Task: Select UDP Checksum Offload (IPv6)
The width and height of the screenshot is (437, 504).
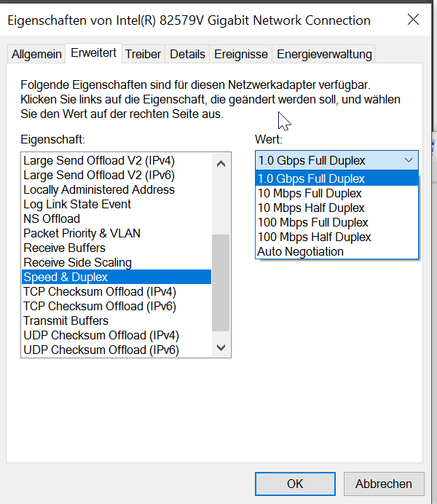Action: tap(117, 350)
